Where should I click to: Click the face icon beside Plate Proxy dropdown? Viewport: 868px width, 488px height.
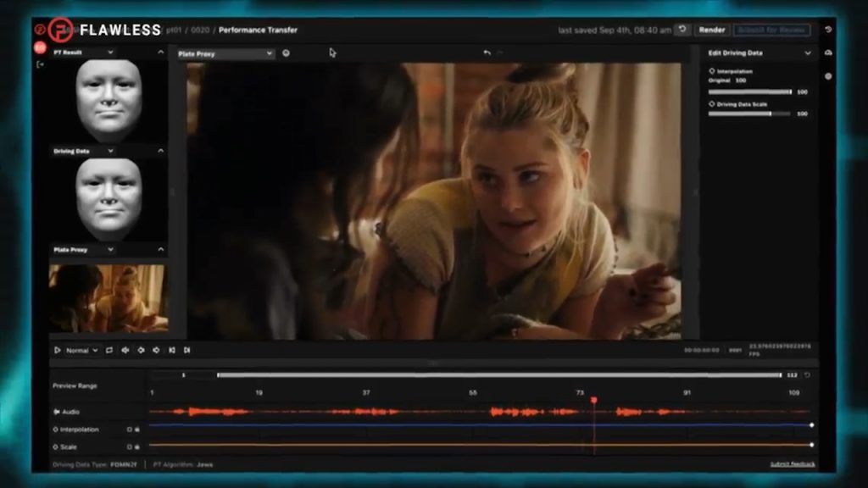click(287, 53)
